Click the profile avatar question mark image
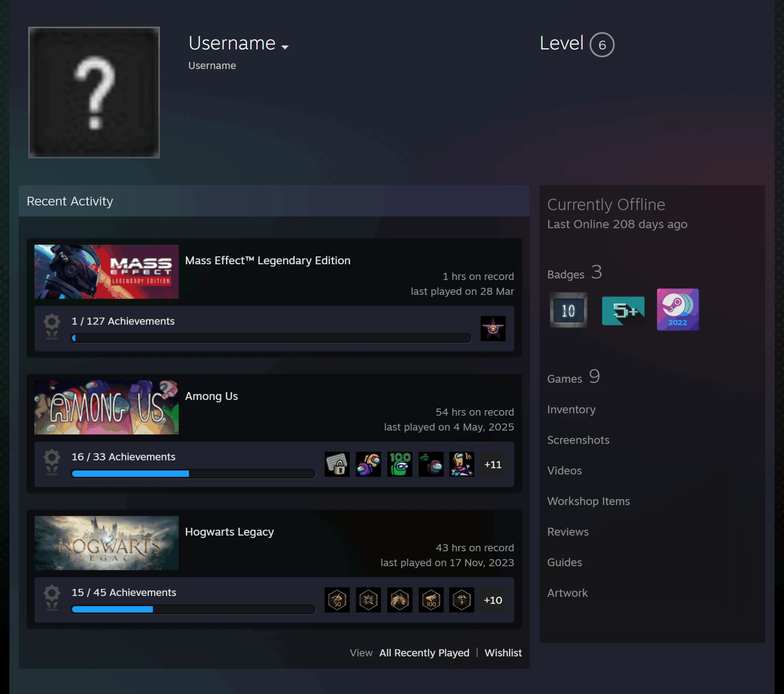The image size is (784, 694). coord(94,92)
